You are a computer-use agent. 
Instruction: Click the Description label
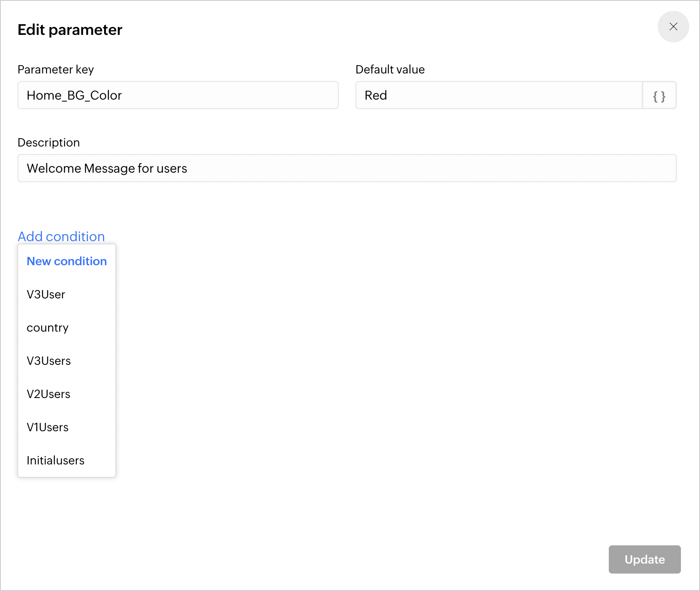[49, 142]
